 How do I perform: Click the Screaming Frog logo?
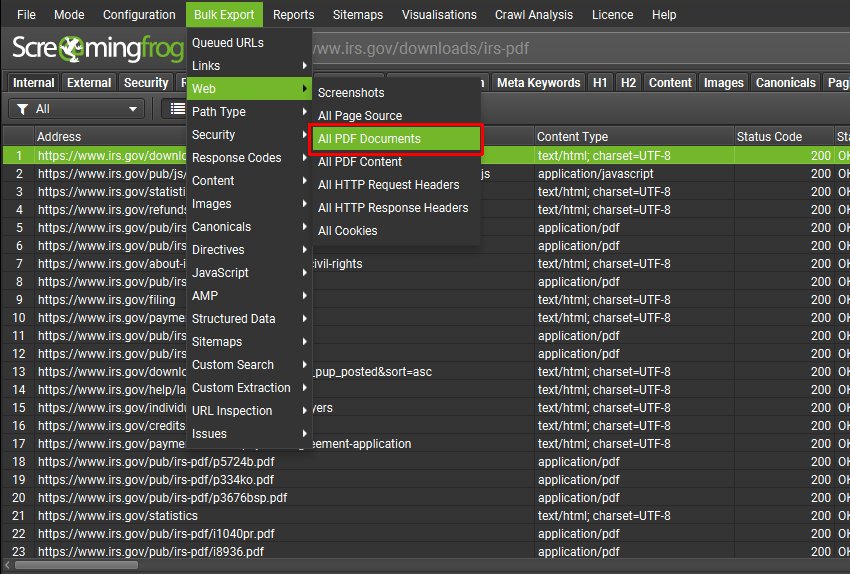click(x=98, y=49)
